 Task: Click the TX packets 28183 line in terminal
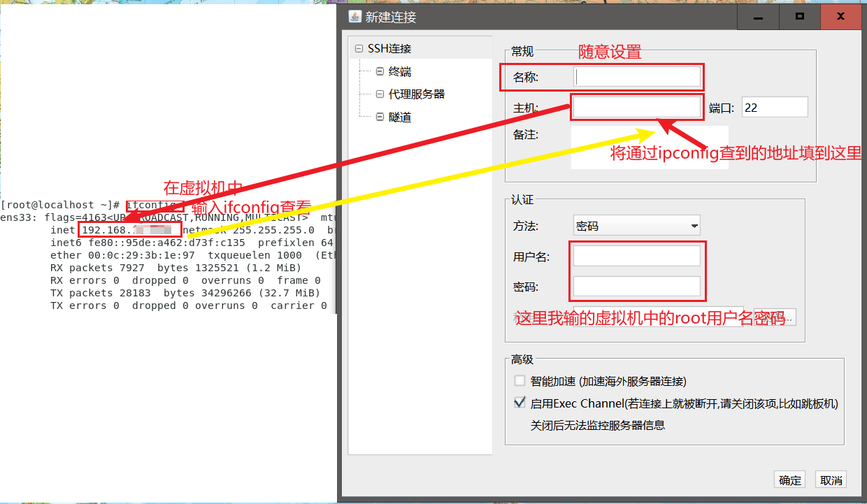click(x=185, y=293)
